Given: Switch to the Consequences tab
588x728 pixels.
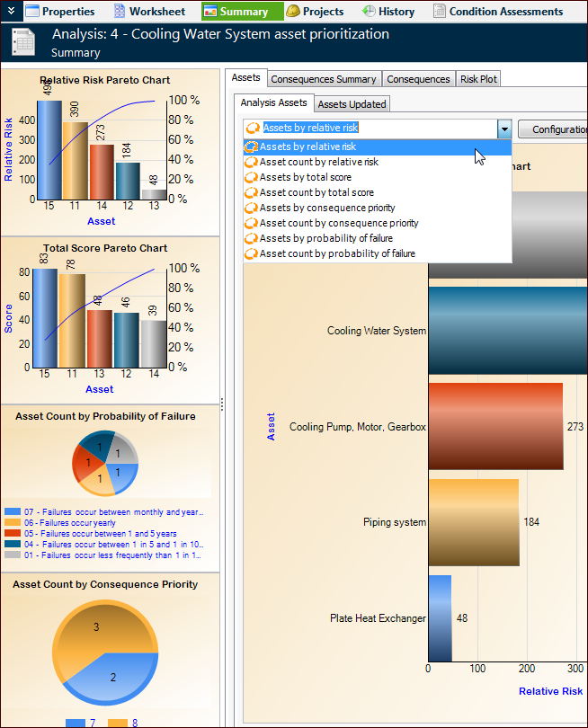Looking at the screenshot, I should pyautogui.click(x=418, y=79).
